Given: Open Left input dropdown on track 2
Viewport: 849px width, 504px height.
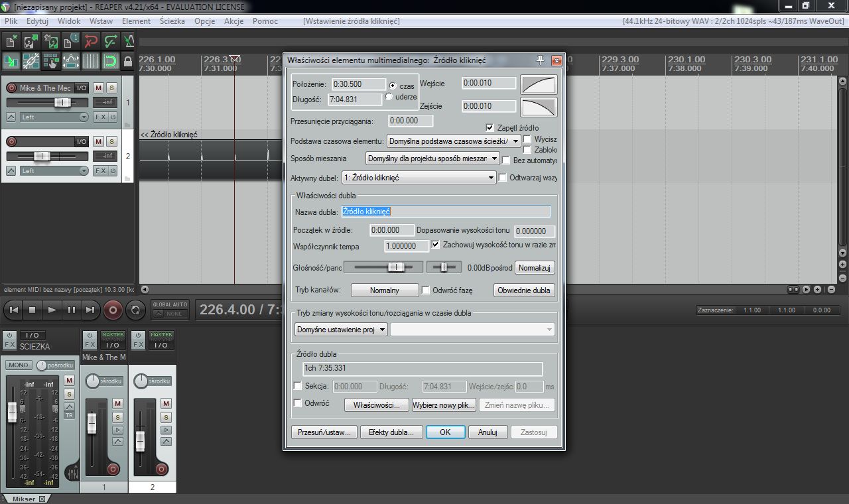Looking at the screenshot, I should (x=54, y=170).
